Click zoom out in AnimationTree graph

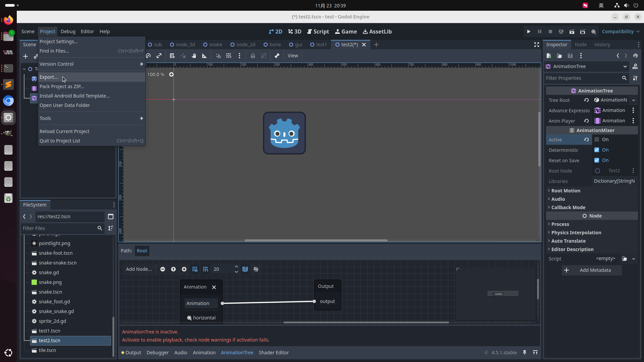(163, 269)
